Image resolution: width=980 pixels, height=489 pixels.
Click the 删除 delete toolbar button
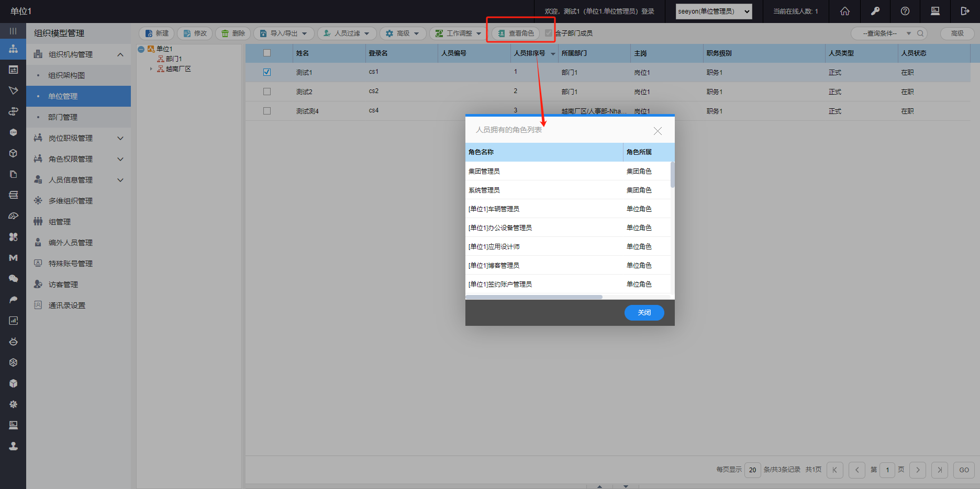pos(233,33)
